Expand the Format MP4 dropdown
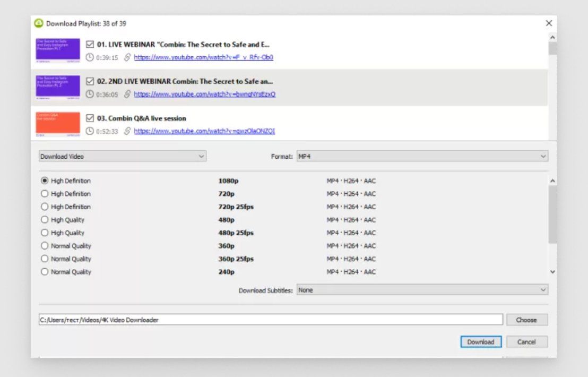The height and width of the screenshot is (377, 588). point(422,157)
